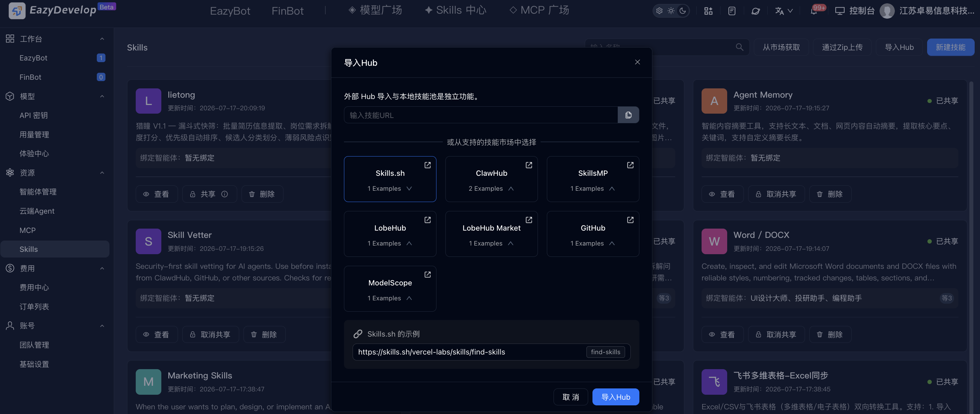Screen dimensions: 980x414
Task: Select GitHub marketplace card
Action: tap(593, 234)
